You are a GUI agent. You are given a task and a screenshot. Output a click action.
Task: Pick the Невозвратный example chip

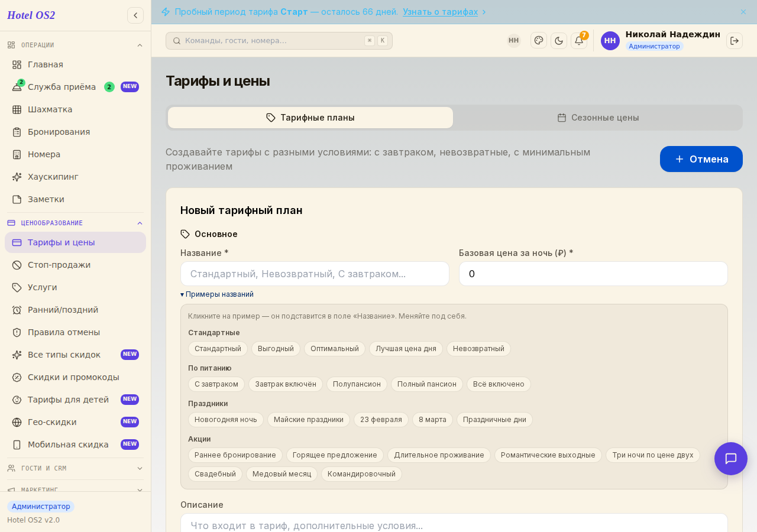point(478,349)
